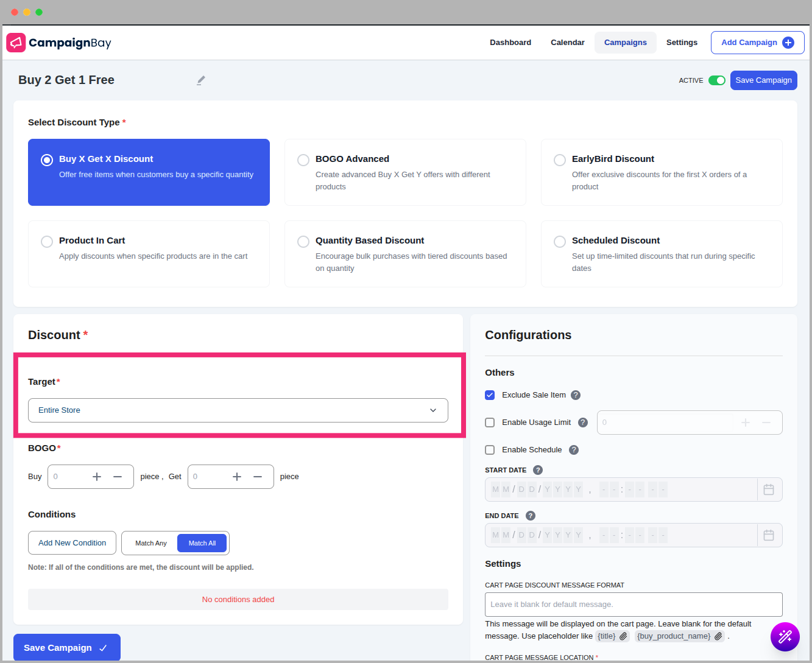The height and width of the screenshot is (663, 812).
Task: Click help icon beside Enable Usage Limit
Action: coord(583,423)
